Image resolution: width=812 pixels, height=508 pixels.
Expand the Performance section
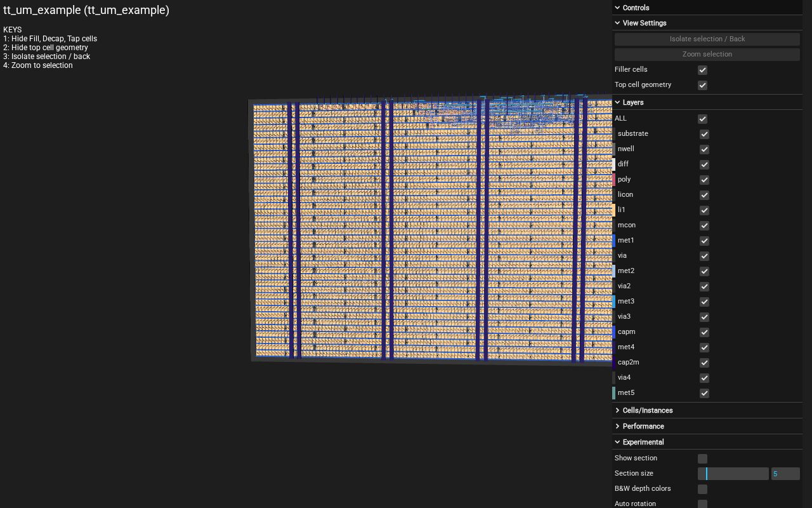pyautogui.click(x=707, y=426)
